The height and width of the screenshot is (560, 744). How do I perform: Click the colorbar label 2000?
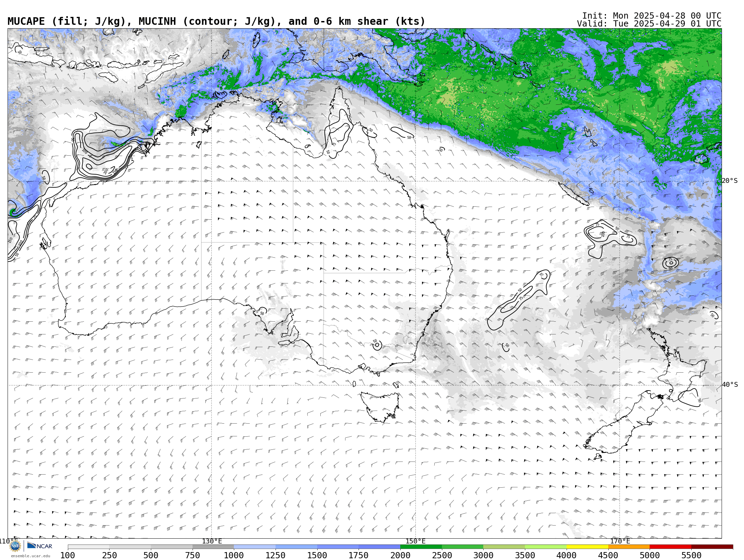[x=400, y=555]
